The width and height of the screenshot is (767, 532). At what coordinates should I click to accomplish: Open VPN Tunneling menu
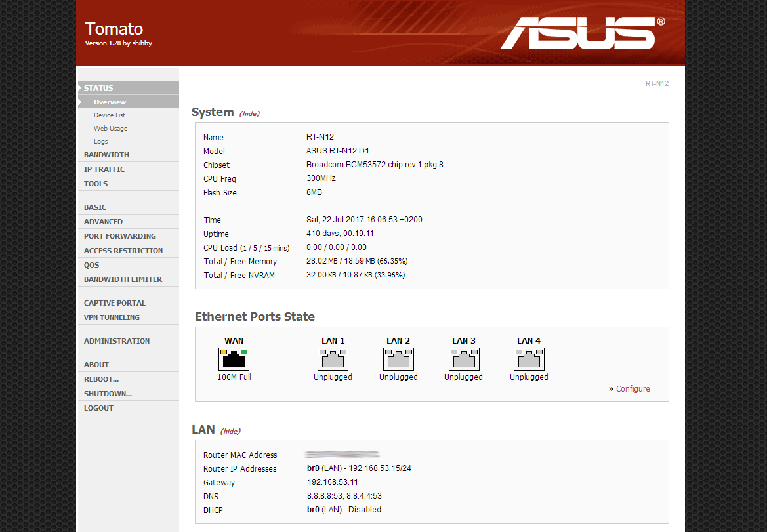coord(129,317)
